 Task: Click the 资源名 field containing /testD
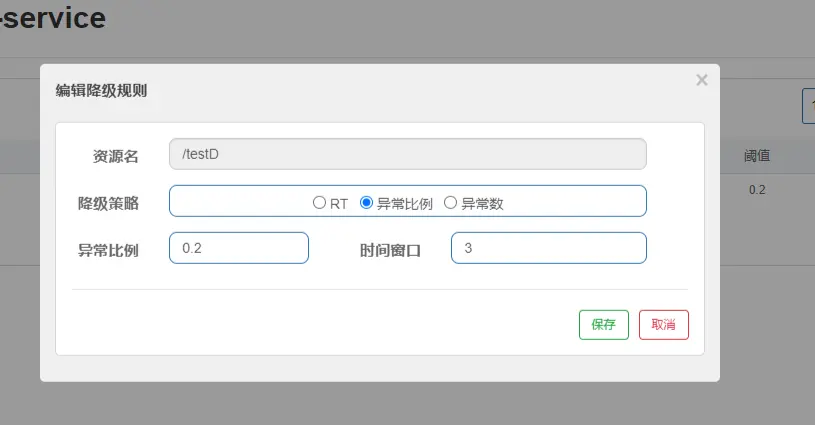point(408,154)
